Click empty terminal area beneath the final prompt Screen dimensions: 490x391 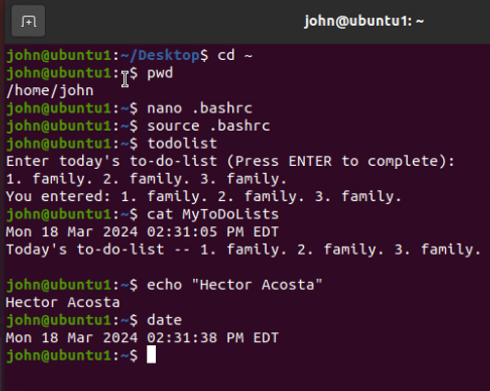point(245,377)
